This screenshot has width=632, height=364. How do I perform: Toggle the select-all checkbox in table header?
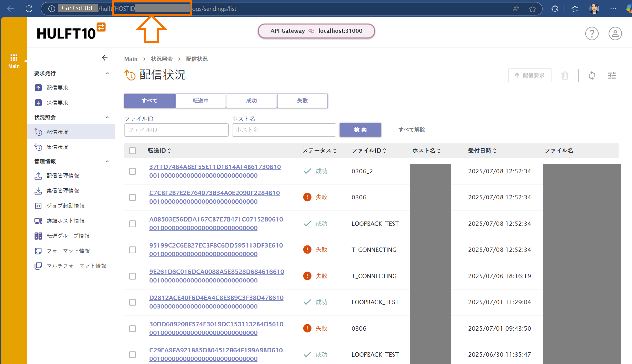133,151
